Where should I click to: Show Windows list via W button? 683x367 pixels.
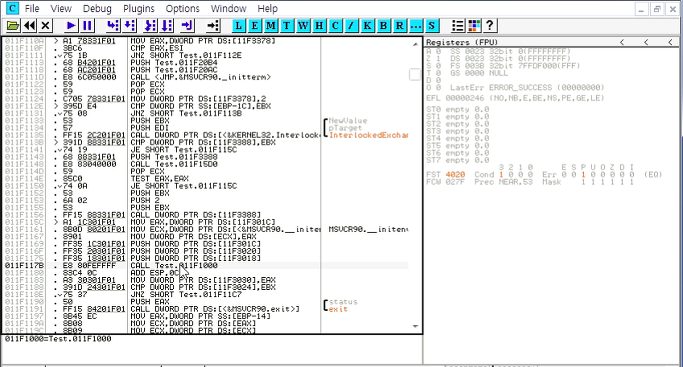click(x=303, y=26)
